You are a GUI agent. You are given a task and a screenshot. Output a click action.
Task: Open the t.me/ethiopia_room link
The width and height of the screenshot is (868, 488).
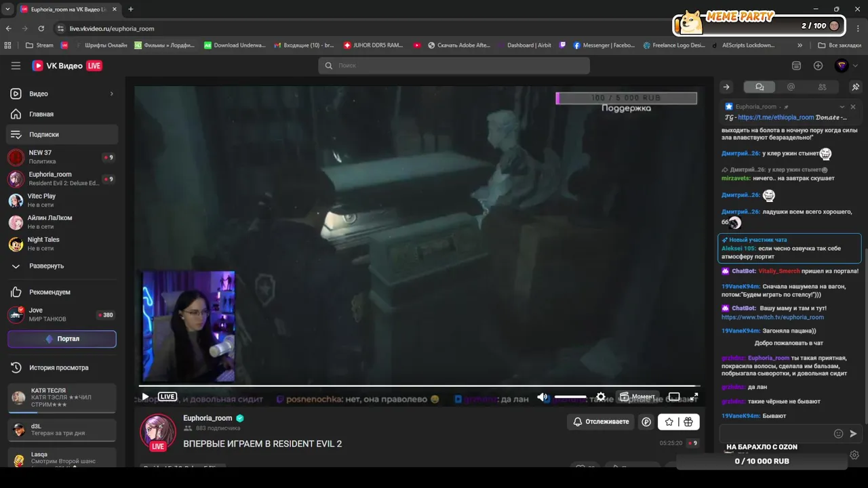(x=775, y=117)
